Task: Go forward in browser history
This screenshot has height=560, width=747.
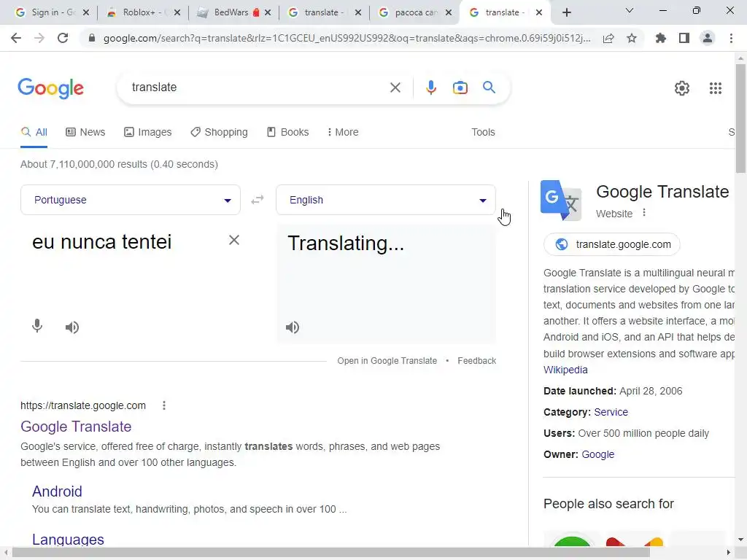Action: click(39, 38)
